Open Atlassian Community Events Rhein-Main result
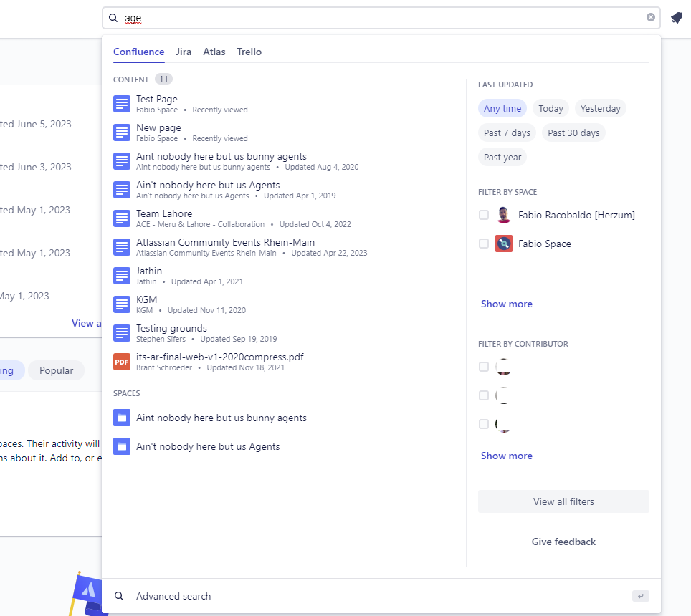The width and height of the screenshot is (691, 616). (x=285, y=247)
